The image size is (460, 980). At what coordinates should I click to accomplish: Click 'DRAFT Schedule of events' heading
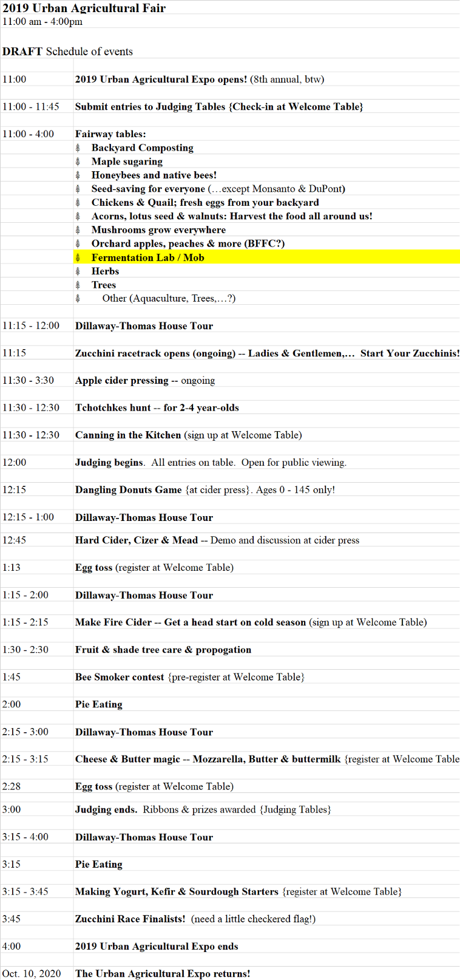67,52
